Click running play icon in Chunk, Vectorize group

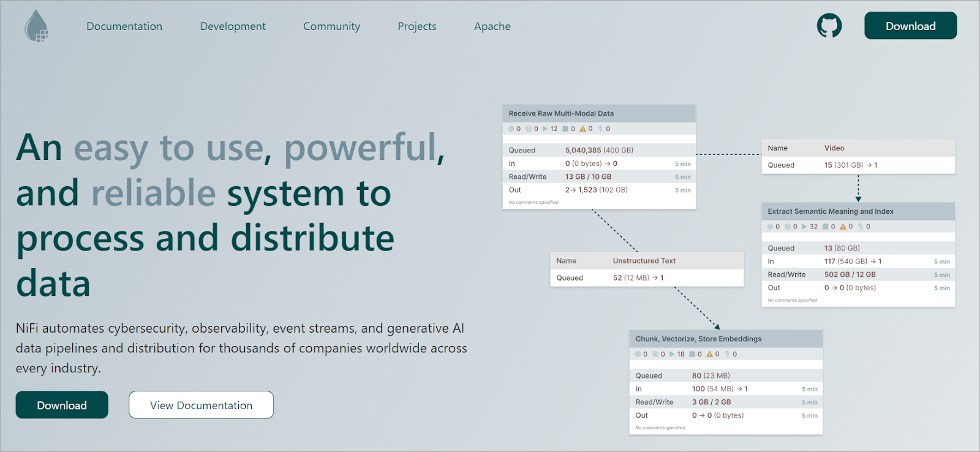(672, 354)
